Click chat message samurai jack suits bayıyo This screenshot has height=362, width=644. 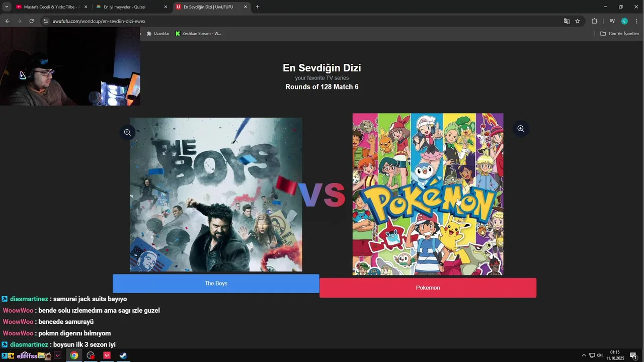pyautogui.click(x=90, y=299)
